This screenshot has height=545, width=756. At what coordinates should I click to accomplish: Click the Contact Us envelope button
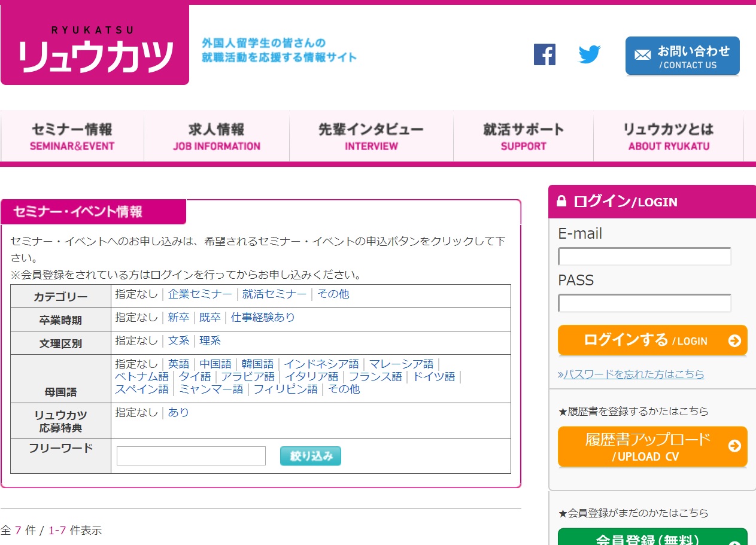coord(682,56)
